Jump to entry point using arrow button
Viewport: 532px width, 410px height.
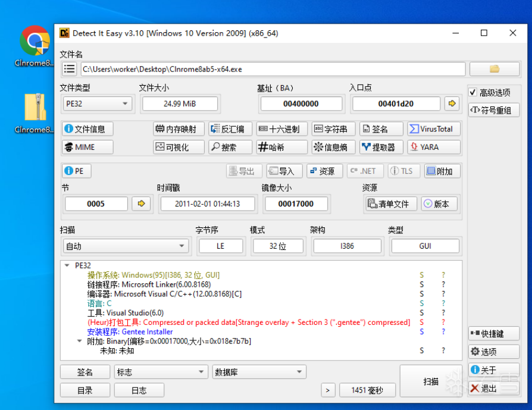pos(452,104)
